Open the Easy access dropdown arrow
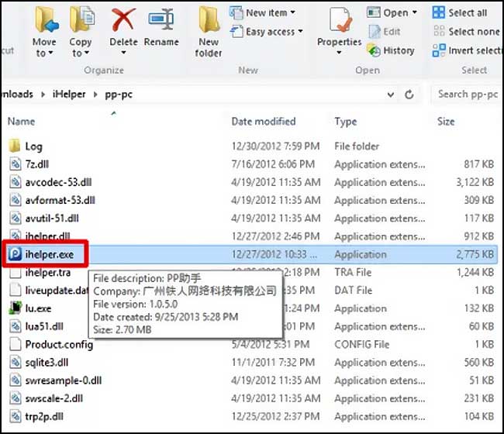 [300, 31]
